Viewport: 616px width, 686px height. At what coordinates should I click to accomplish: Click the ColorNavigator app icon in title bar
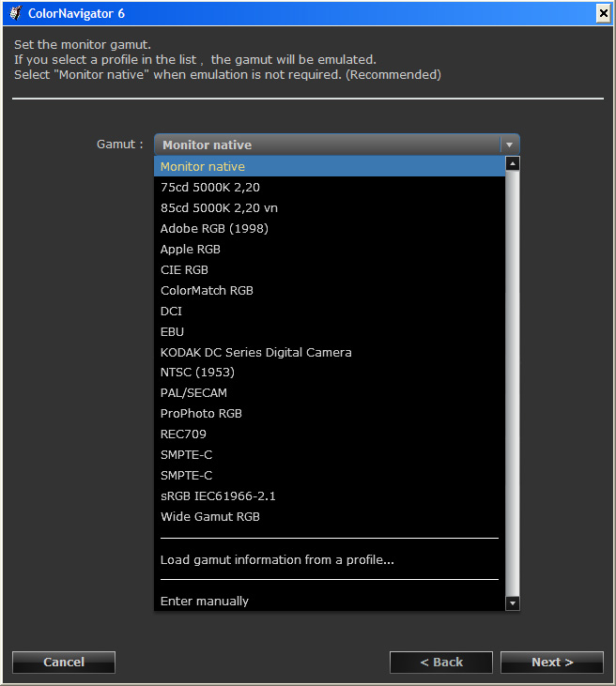(x=16, y=13)
